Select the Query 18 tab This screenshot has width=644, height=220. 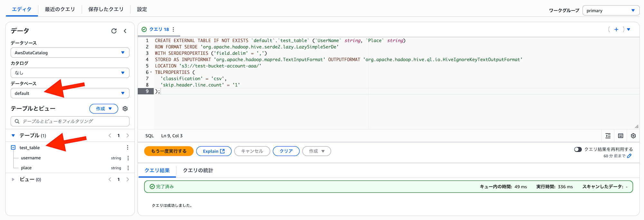coord(159,29)
